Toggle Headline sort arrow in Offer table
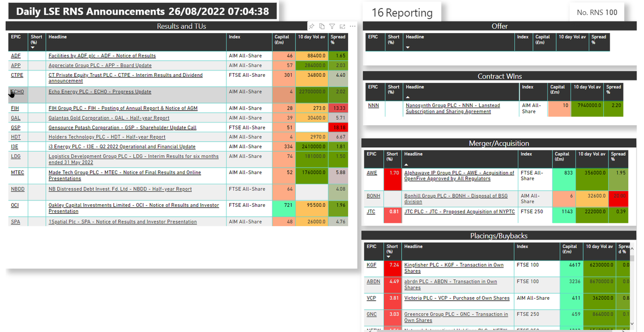644x332 pixels. click(x=408, y=47)
